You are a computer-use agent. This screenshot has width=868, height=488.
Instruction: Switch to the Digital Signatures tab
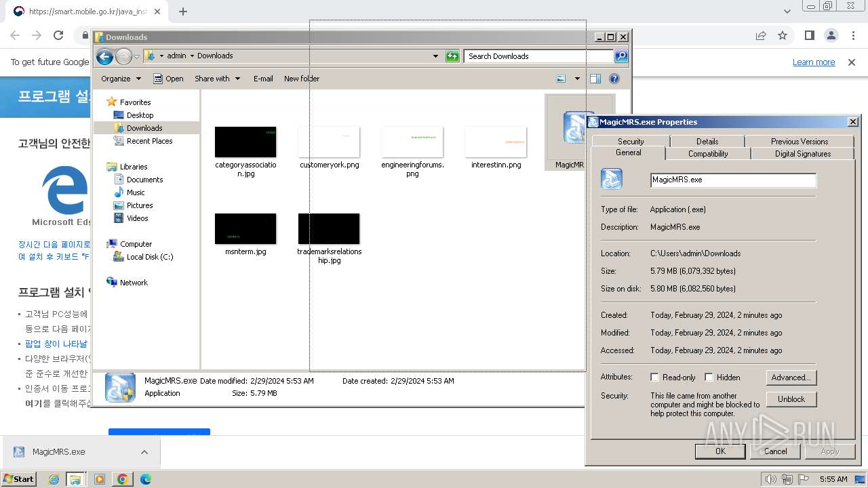point(803,154)
